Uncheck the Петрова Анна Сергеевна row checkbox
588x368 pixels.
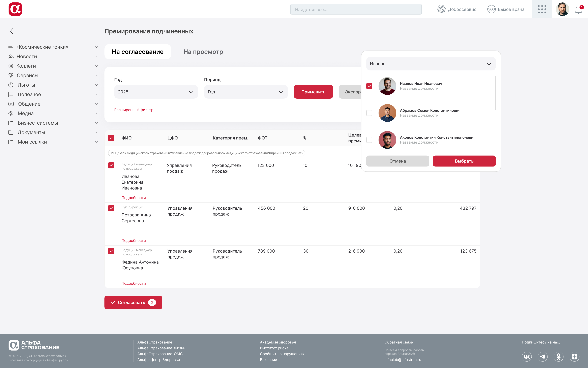pyautogui.click(x=111, y=208)
